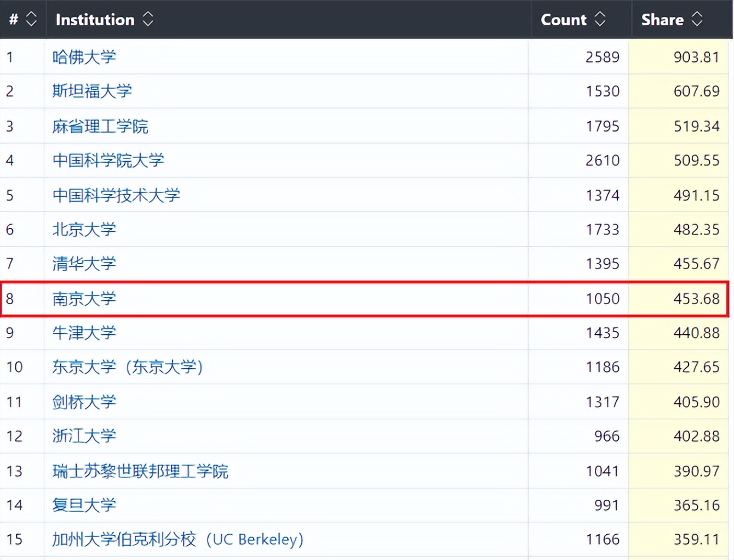734x560 pixels.
Task: Open the 瑞士苏黎世联邦理工学院 link
Action: pos(140,471)
